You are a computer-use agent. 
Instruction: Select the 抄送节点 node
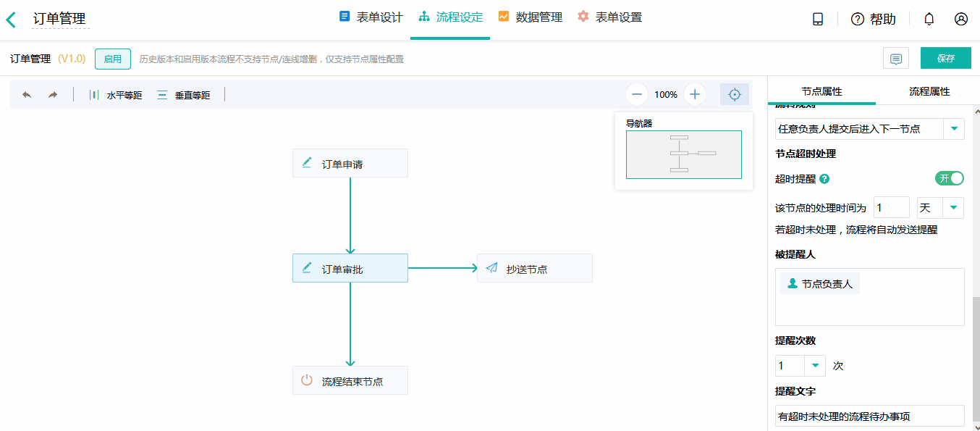pyautogui.click(x=535, y=268)
